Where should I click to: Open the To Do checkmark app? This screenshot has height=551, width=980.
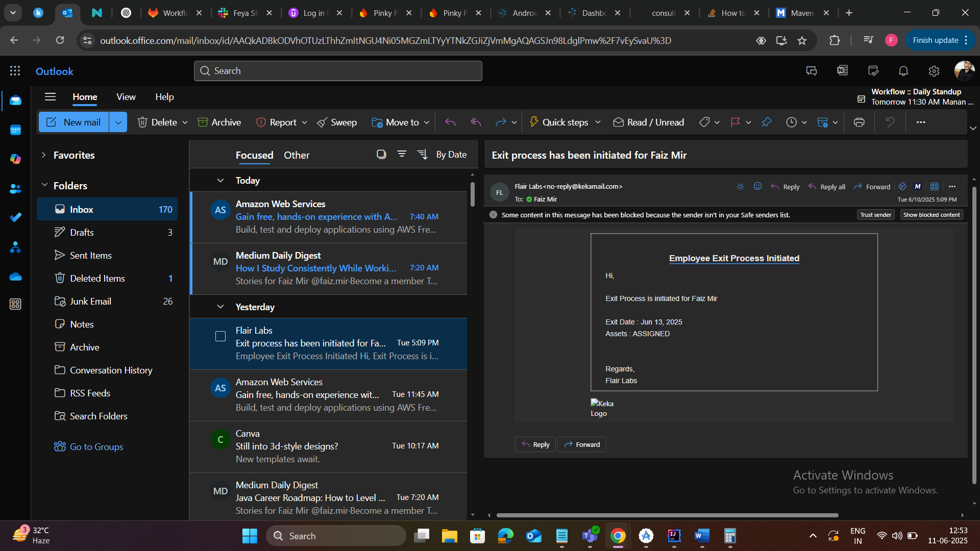15,217
